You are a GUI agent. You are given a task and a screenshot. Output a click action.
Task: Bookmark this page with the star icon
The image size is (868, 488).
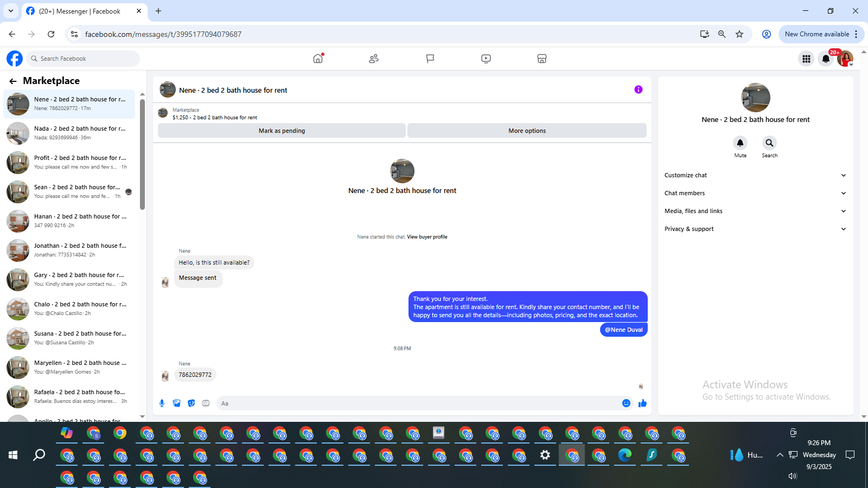[x=739, y=34]
